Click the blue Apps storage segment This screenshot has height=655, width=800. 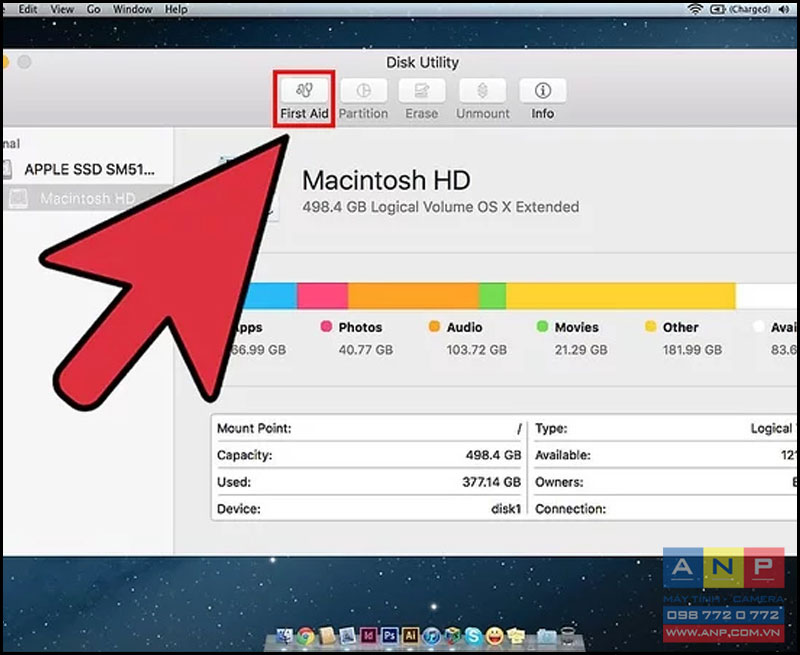270,296
